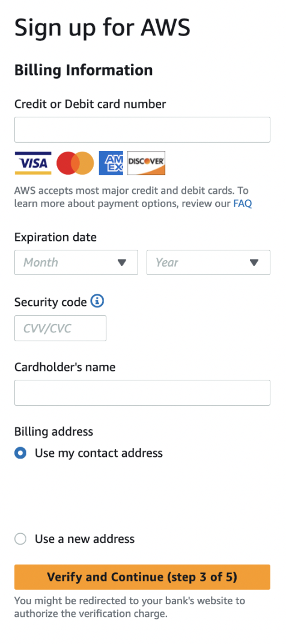The width and height of the screenshot is (286, 644).
Task: Open the FAQ link about payment options
Action: click(243, 203)
